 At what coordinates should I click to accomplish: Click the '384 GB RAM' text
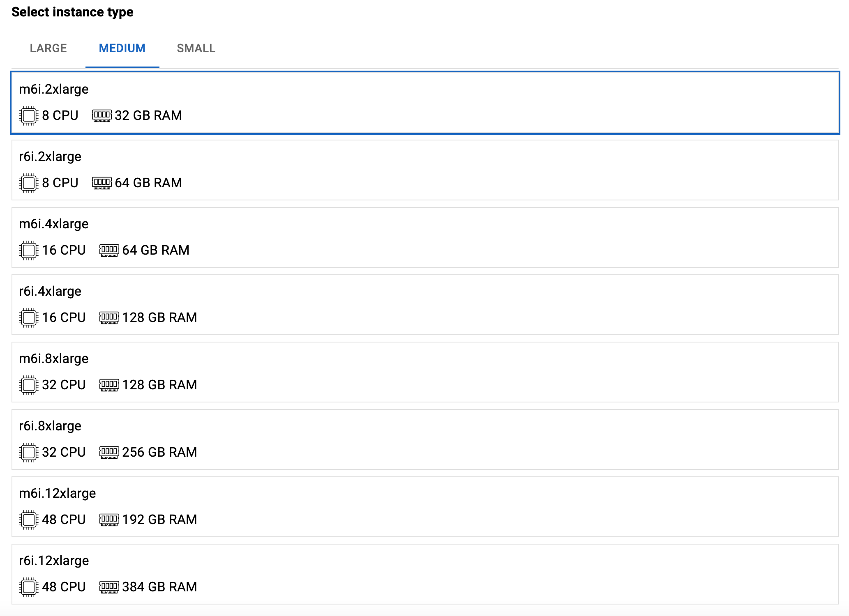[159, 587]
